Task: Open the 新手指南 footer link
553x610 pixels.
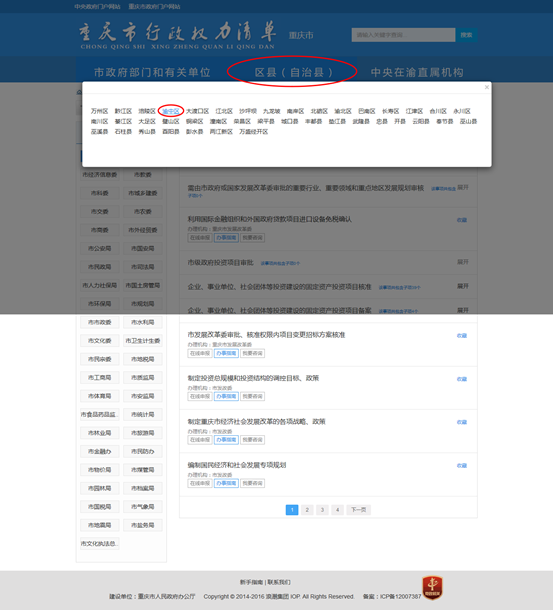Action: pos(251,582)
